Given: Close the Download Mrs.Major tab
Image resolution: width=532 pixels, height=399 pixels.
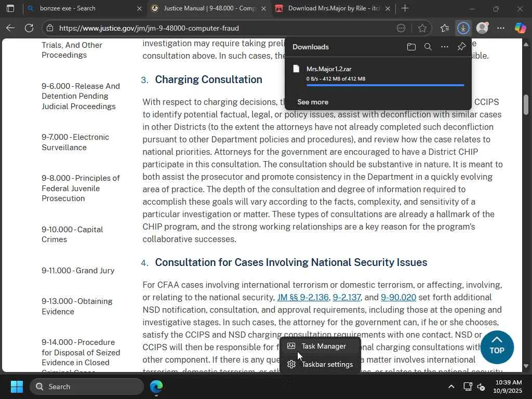Looking at the screenshot, I should click(388, 8).
